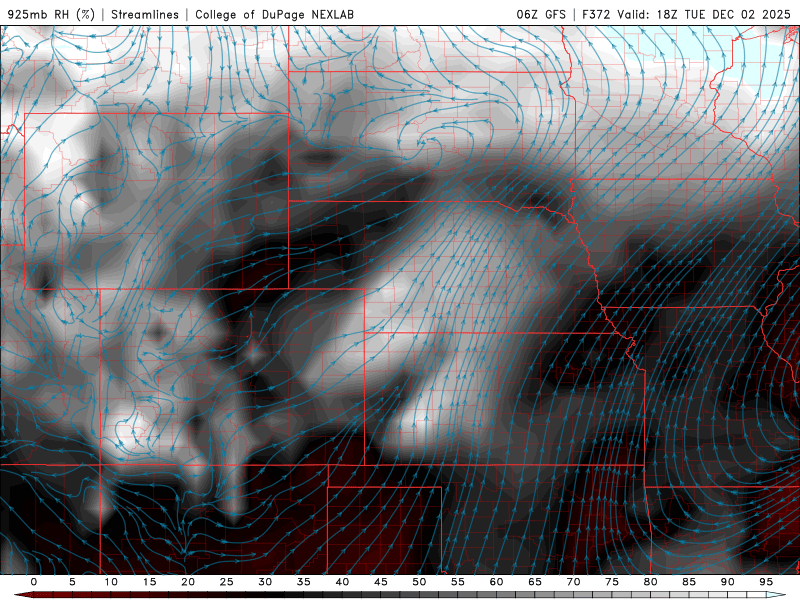Click the "65" colorbar scale label

tap(535, 582)
